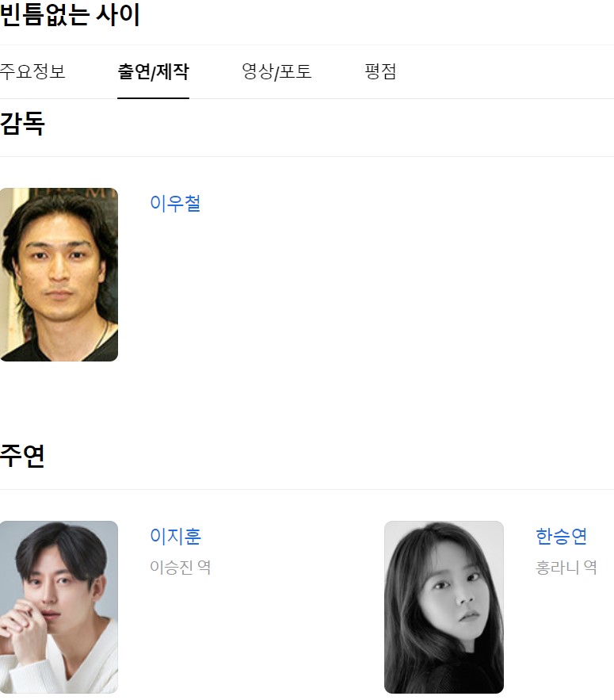Select the 이승진 역 role text
This screenshot has height=700, width=614.
(x=181, y=567)
